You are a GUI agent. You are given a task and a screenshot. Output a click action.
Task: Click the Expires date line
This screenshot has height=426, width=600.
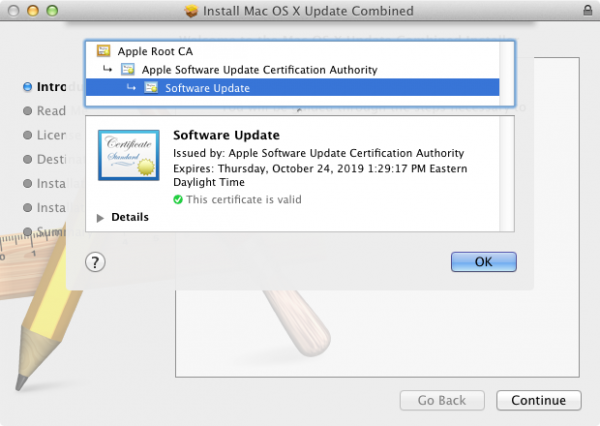coord(320,175)
